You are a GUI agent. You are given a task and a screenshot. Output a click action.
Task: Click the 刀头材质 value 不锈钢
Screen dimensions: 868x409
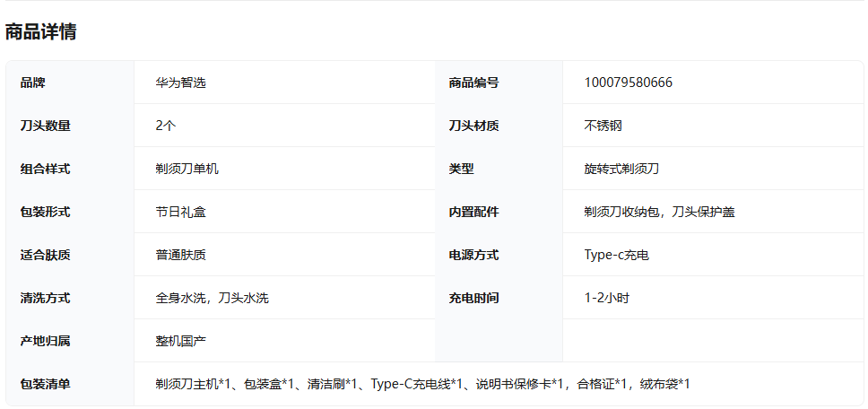[x=603, y=126]
